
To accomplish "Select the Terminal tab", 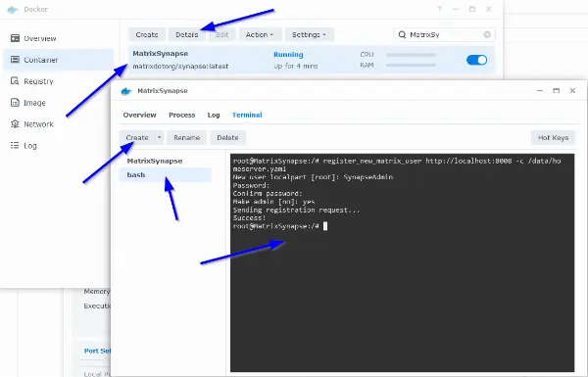I will [x=247, y=115].
